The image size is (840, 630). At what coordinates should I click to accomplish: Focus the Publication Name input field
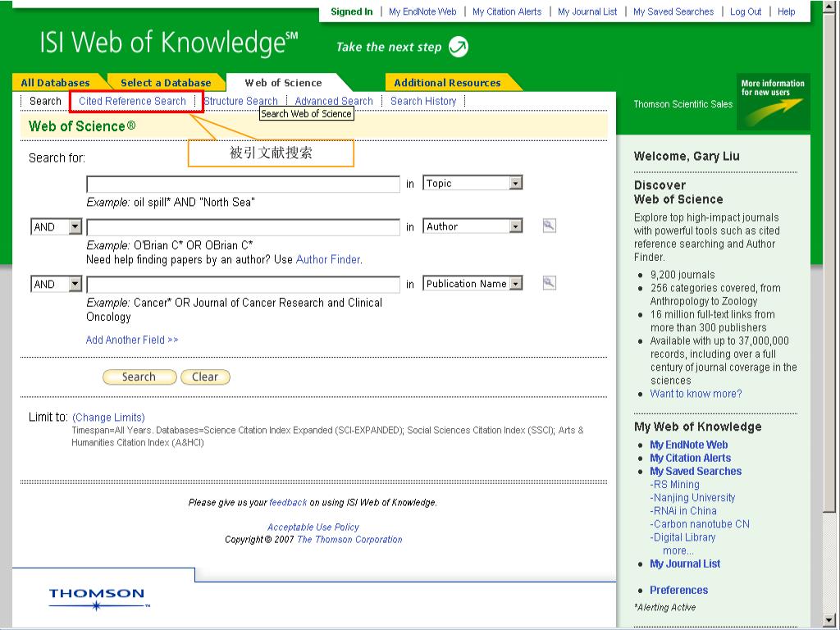pyautogui.click(x=243, y=285)
